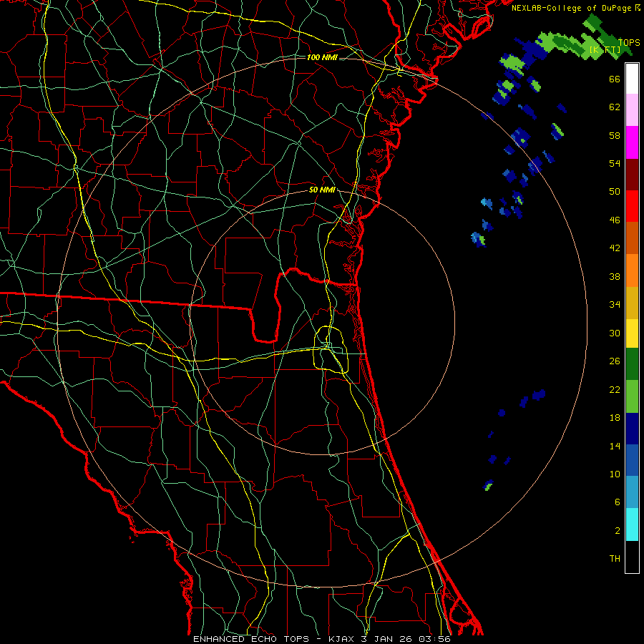Click the legend value "2"
Viewport: 644px width, 644px height.
pos(618,531)
